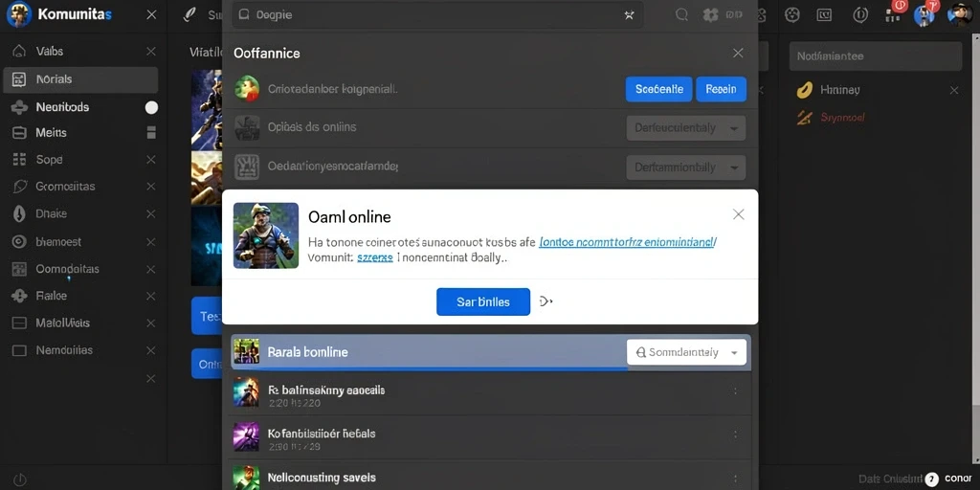Screen dimensions: 980x490
Task: Open the Gromoaitas sidebar entry
Action: pyautogui.click(x=80, y=187)
